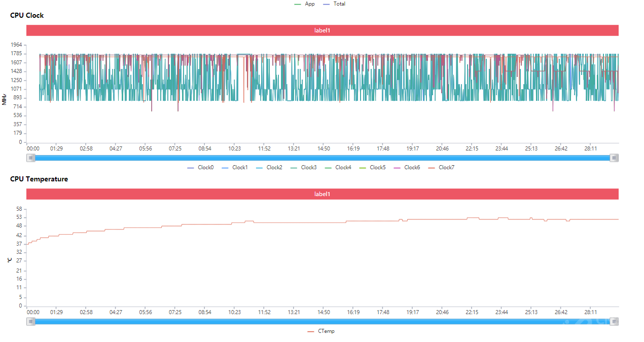This screenshot has width=644, height=342.
Task: Click the CPU Temperature zoom slider track middle
Action: pos(322,321)
